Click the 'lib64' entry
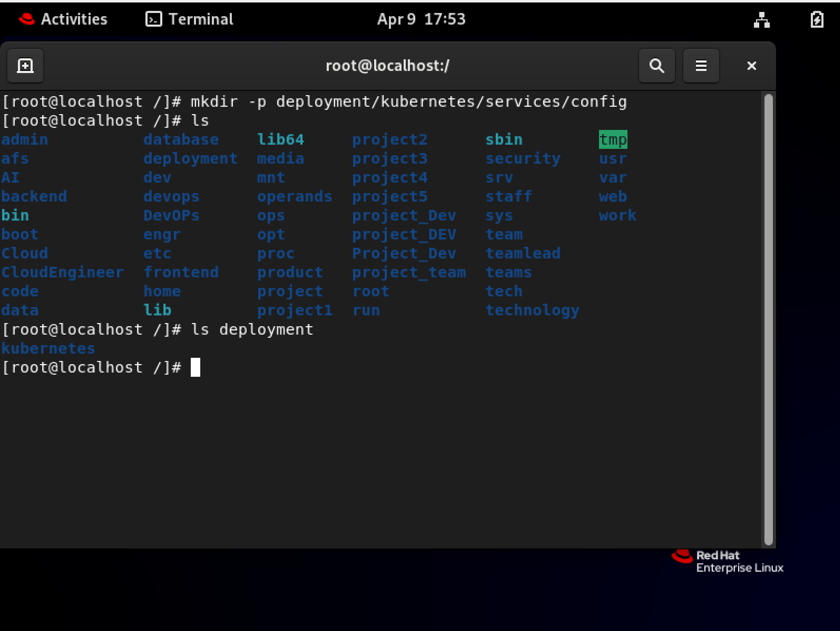 point(281,139)
